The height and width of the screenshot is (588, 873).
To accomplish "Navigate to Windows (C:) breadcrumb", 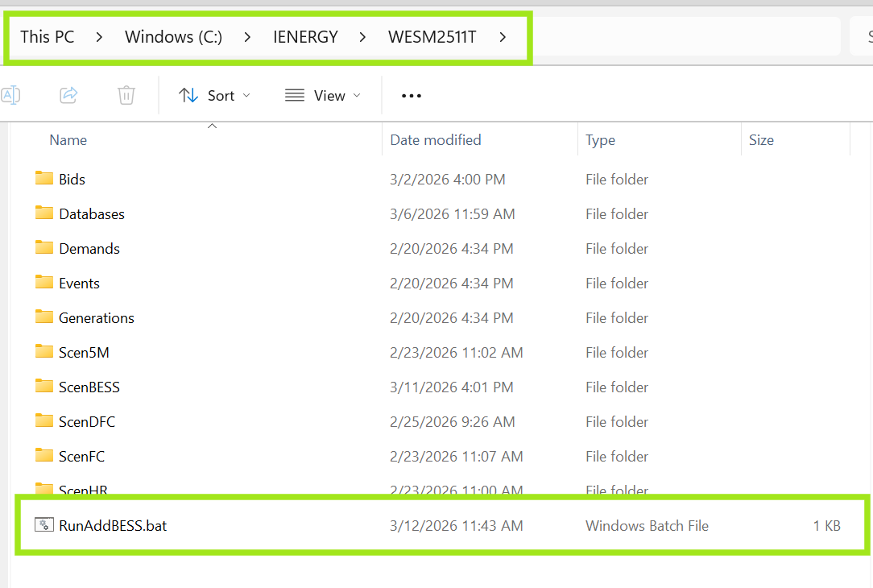I will [x=173, y=37].
